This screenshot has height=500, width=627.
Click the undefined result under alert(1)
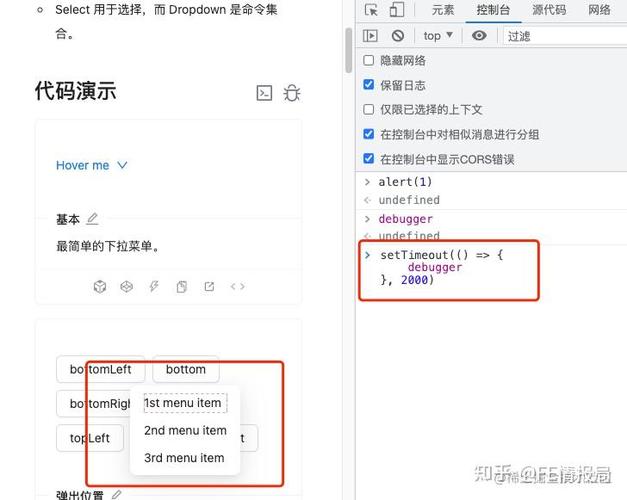[409, 200]
